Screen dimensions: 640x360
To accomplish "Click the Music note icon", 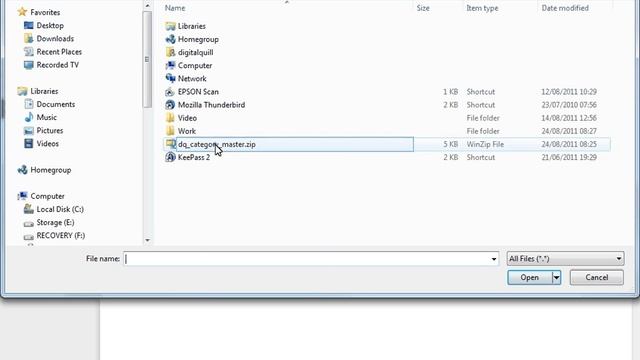I will [x=29, y=117].
